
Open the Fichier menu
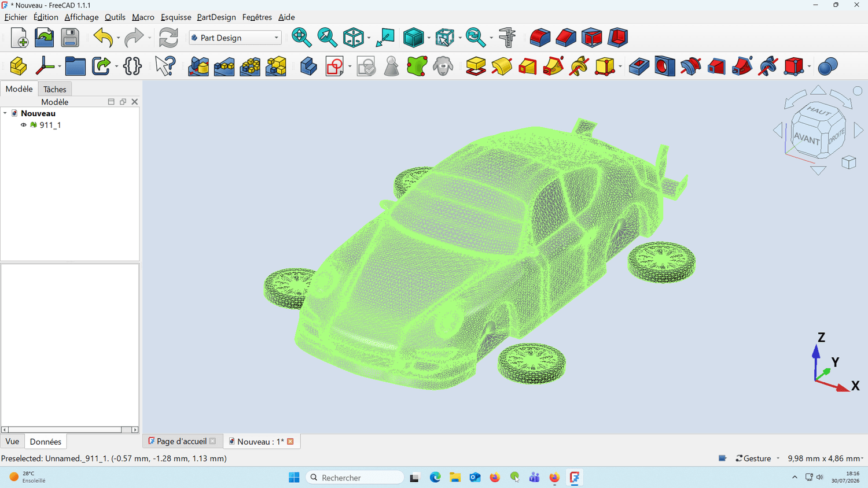click(16, 17)
